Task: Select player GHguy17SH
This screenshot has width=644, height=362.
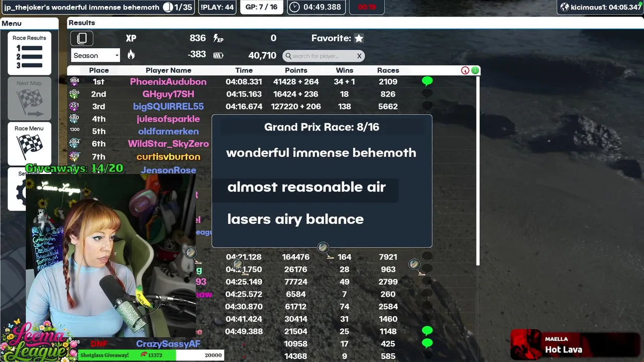Action: (x=168, y=94)
